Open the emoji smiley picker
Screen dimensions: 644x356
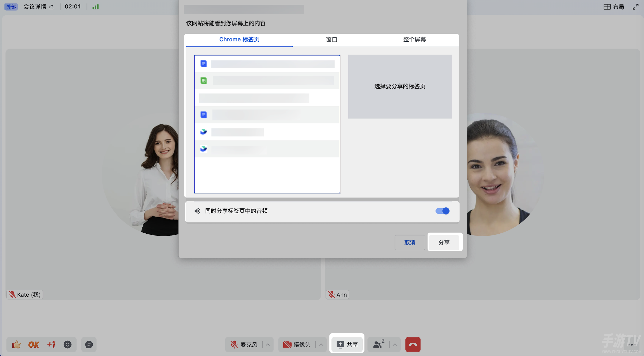point(68,344)
